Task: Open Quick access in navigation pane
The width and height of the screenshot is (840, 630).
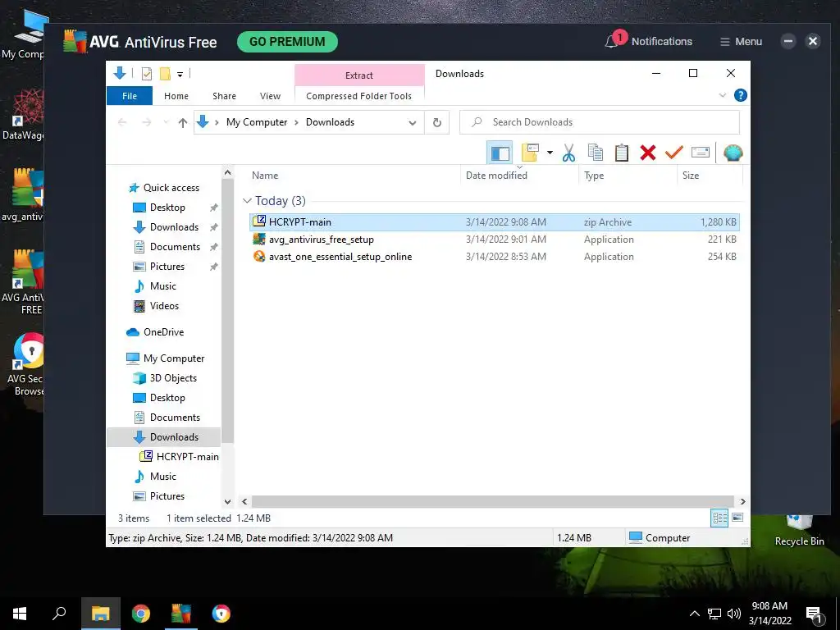Action: point(171,188)
